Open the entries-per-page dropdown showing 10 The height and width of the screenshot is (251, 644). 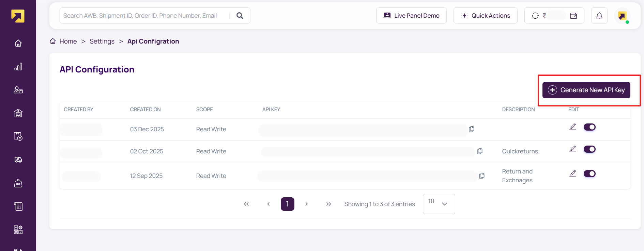439,204
